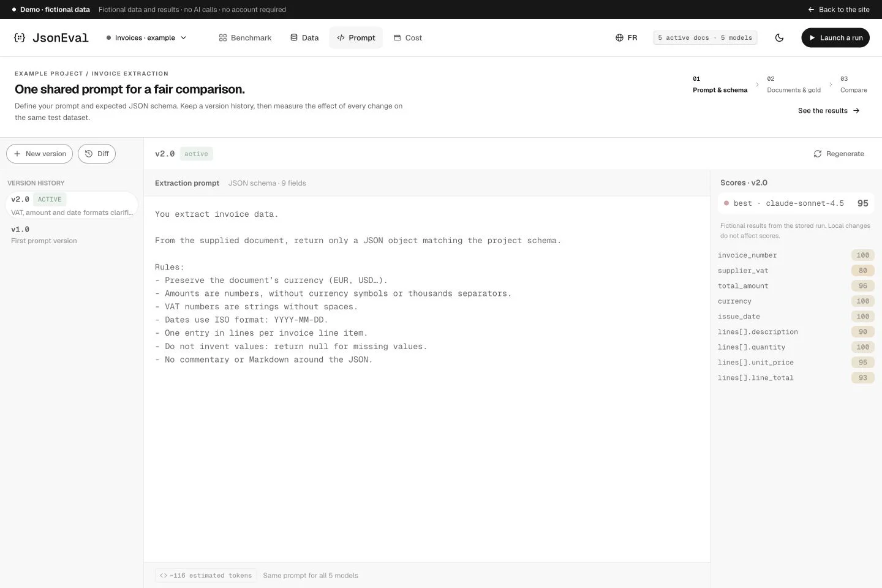Viewport: 882px width, 588px height.
Task: Switch to Extraction prompt sub-tab
Action: tap(187, 183)
